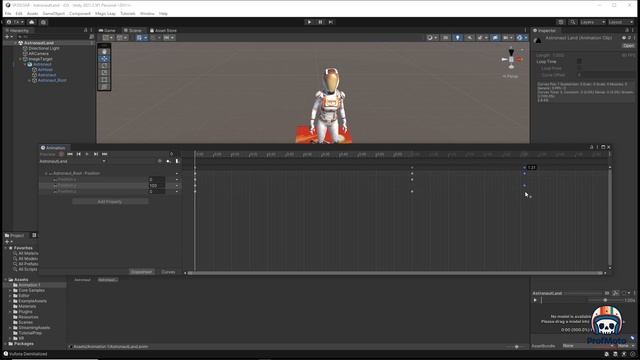Viewport: 640px width, 360px height.
Task: Open the Hierarchy add (+) dropdown
Action: click(x=8, y=37)
